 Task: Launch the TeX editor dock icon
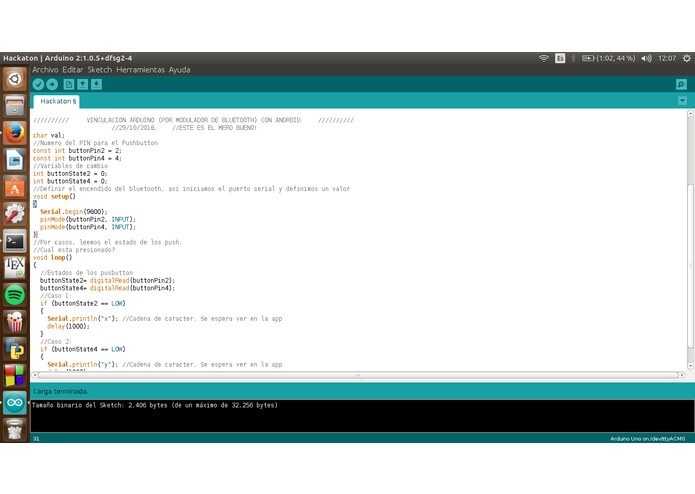click(x=15, y=268)
